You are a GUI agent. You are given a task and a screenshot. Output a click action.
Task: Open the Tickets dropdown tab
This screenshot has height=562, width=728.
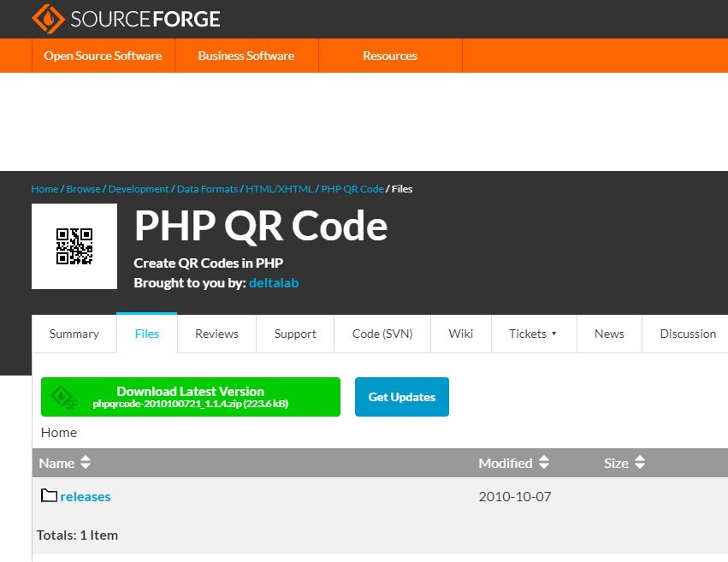(534, 334)
